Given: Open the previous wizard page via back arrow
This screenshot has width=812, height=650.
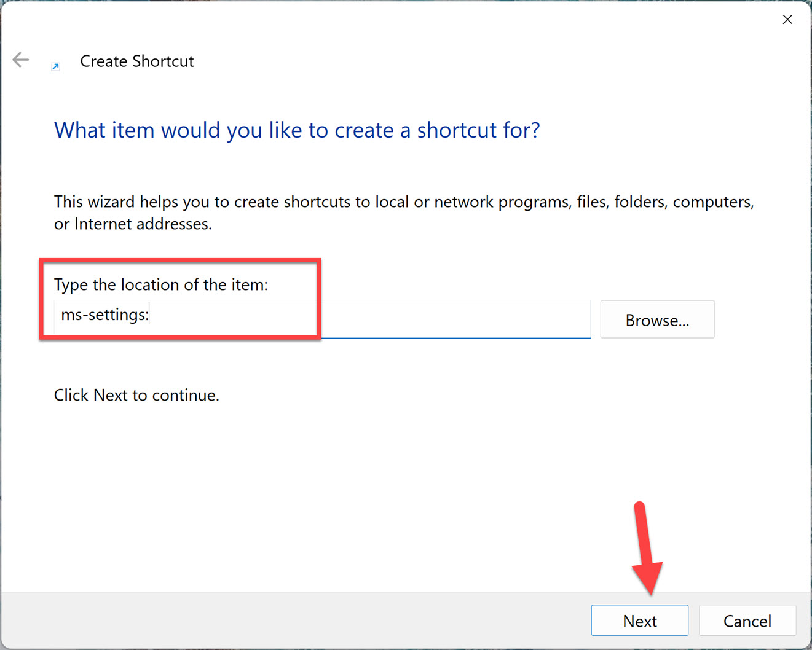Looking at the screenshot, I should (x=20, y=60).
